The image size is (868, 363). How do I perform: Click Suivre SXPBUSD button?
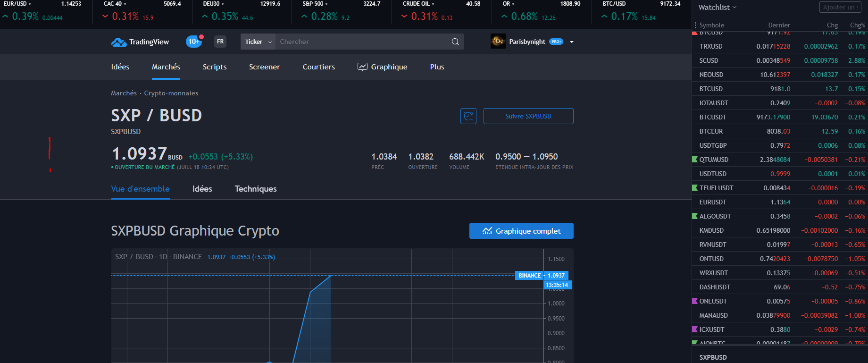coord(528,116)
